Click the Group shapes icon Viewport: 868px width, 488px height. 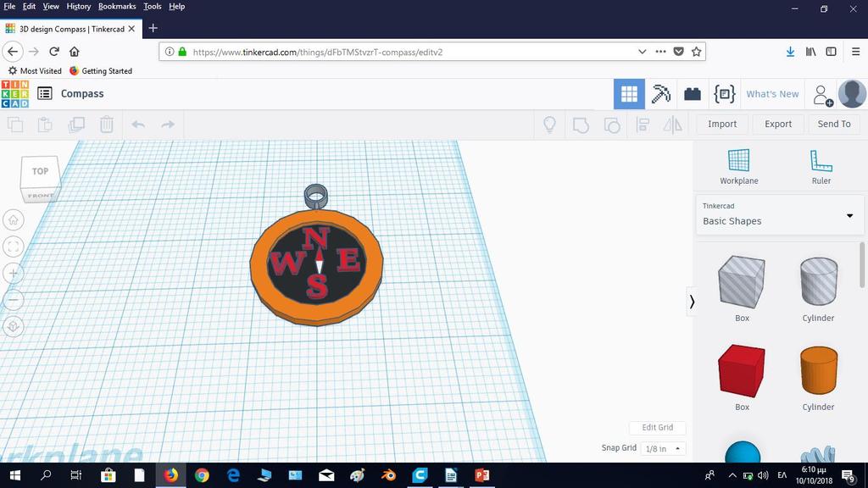click(581, 125)
